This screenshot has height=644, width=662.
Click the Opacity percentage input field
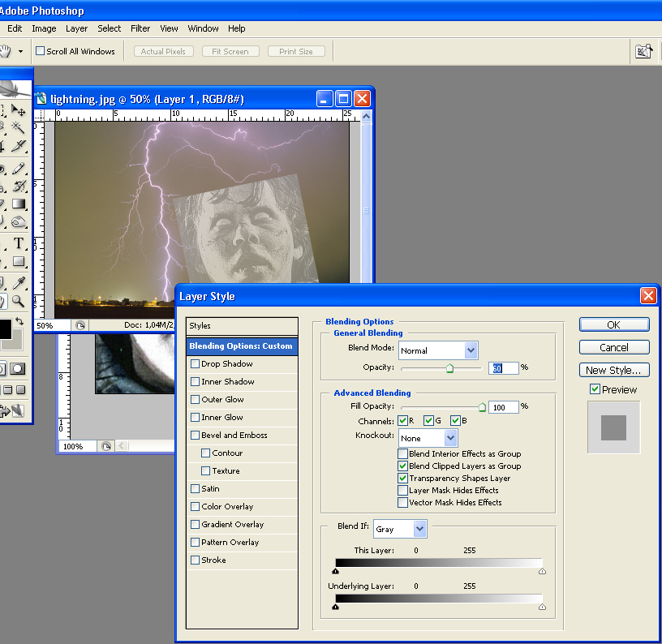pyautogui.click(x=504, y=368)
